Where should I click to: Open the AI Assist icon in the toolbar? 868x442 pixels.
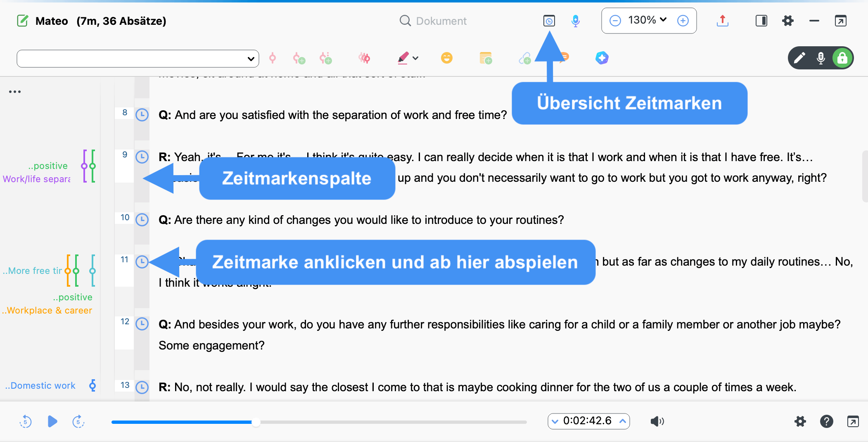coord(602,58)
